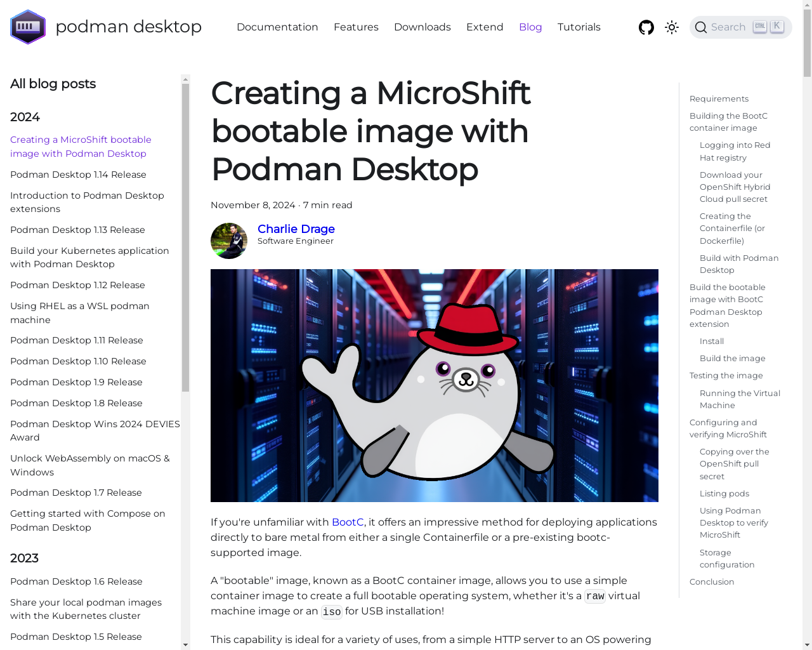Follow the BootC link in the article
This screenshot has height=650, width=812.
click(x=348, y=522)
